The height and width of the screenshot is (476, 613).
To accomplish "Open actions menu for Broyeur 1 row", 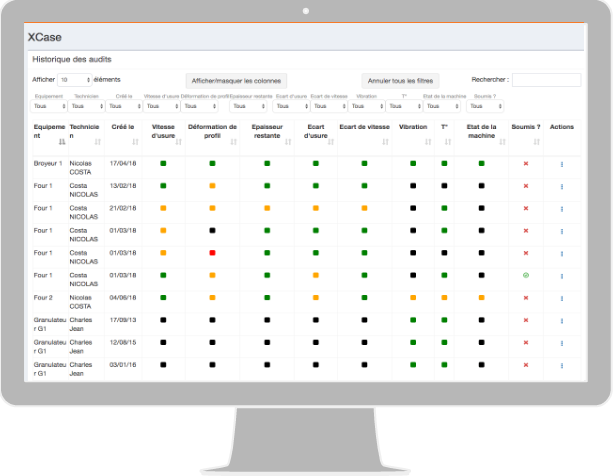I will point(562,164).
